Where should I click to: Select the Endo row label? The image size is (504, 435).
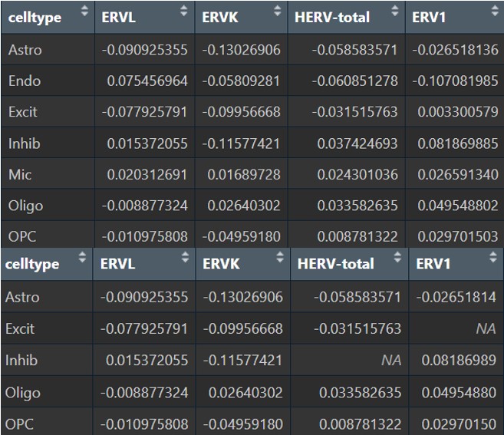(25, 81)
